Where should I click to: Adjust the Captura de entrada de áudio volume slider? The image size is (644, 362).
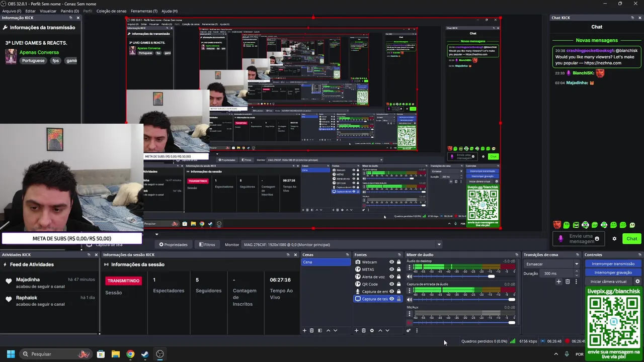(512, 300)
